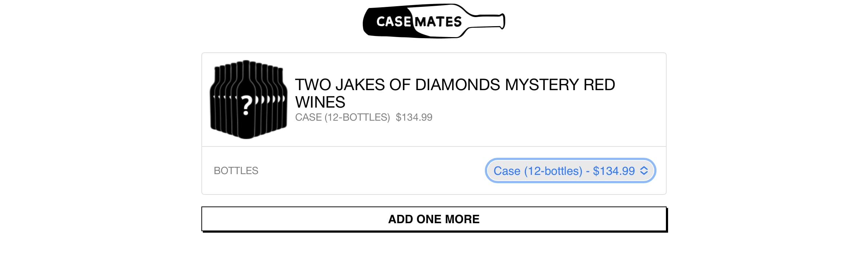Open the Case (12-bottles) dropdown
Screen dimensions: 868x265
click(570, 170)
